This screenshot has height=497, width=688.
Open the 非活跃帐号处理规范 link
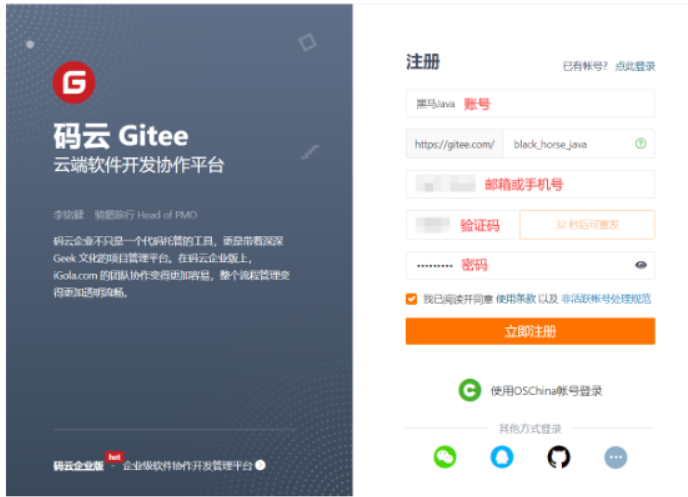click(x=606, y=299)
